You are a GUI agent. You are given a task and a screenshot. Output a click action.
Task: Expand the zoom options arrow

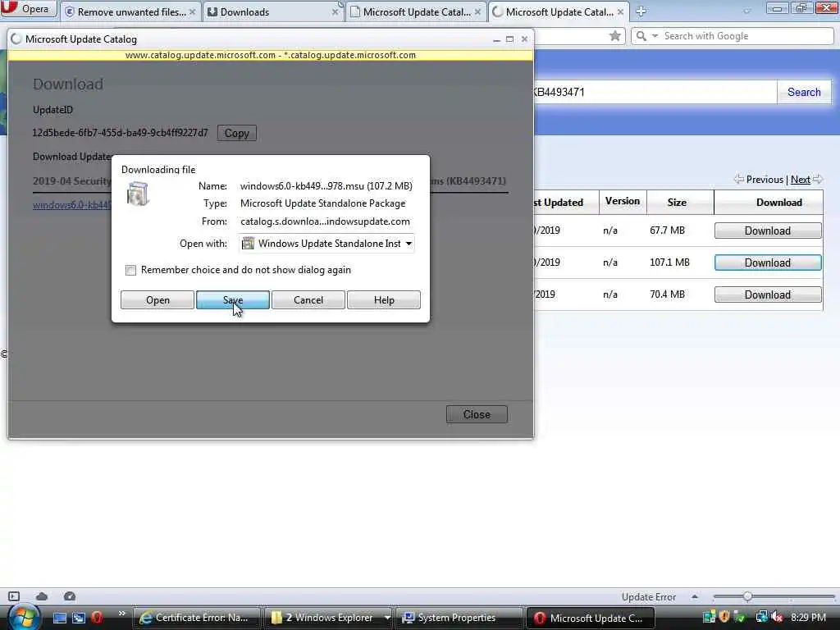695,596
